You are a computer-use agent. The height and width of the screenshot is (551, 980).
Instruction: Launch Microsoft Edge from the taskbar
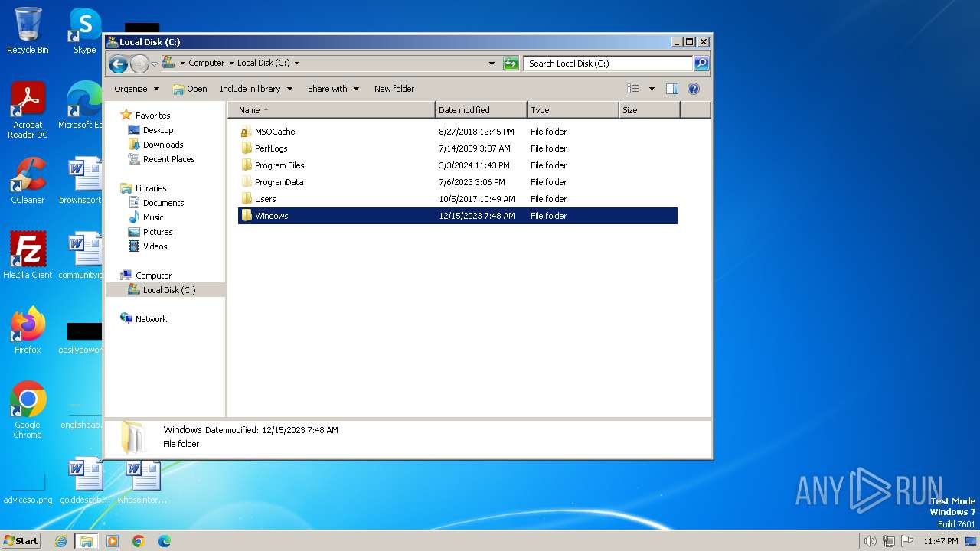click(165, 541)
